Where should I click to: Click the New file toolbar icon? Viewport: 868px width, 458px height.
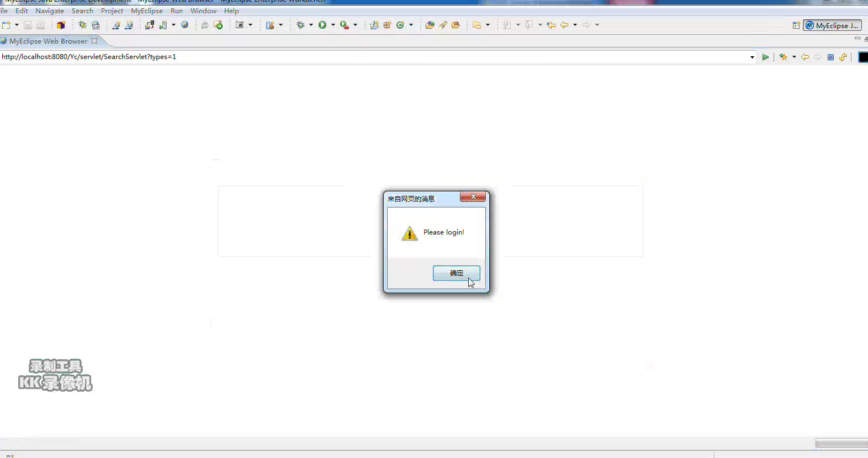tap(6, 25)
